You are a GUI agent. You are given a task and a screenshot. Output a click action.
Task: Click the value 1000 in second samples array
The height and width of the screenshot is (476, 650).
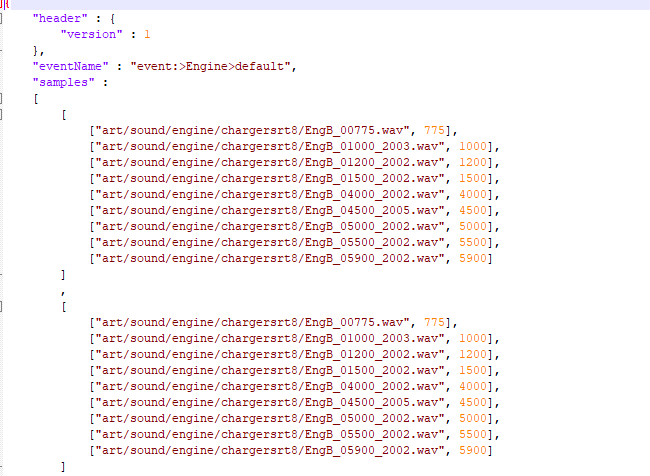pos(473,339)
